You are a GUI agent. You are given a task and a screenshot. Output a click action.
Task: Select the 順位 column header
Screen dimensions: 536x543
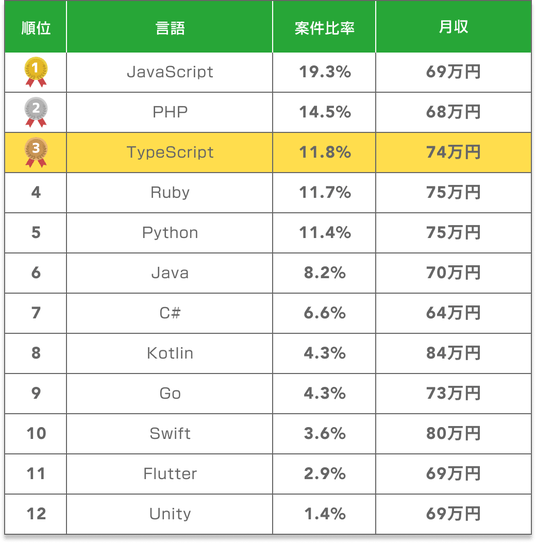tap(36, 28)
